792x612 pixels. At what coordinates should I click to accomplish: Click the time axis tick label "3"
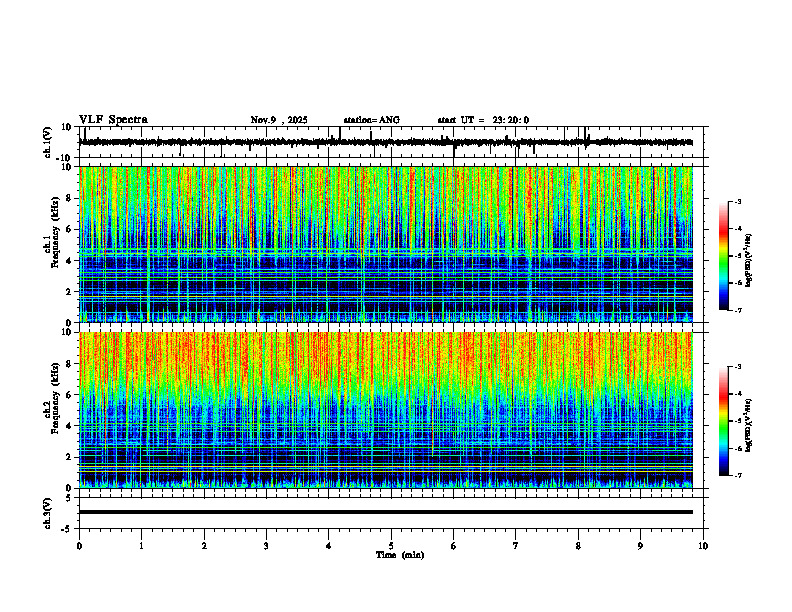pyautogui.click(x=266, y=546)
